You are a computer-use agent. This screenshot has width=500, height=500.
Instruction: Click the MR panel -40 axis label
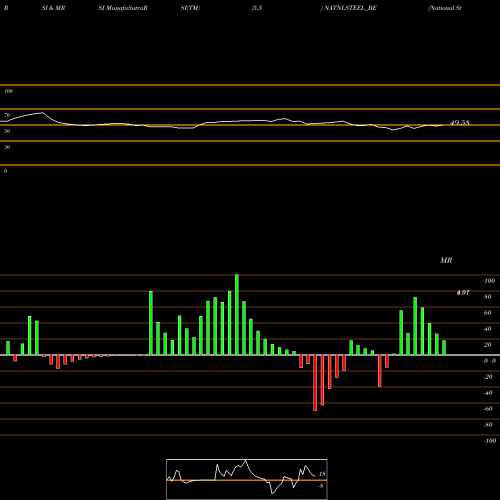pos(488,393)
